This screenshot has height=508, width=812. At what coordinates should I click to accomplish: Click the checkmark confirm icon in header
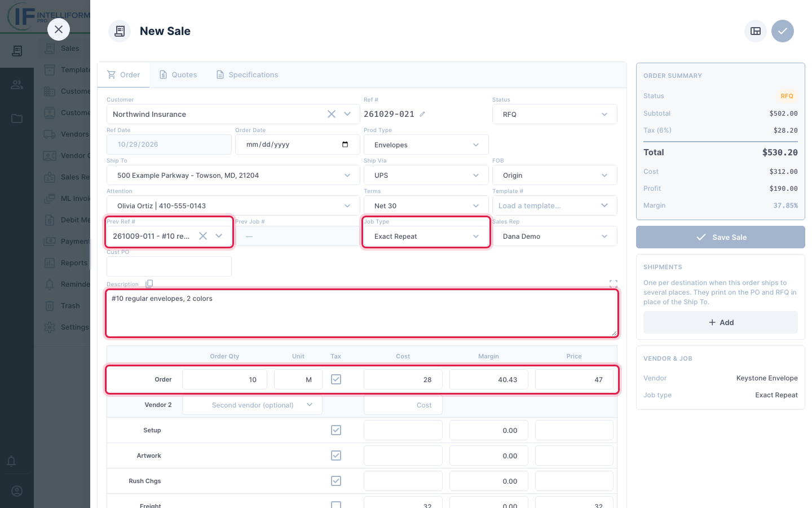(783, 31)
